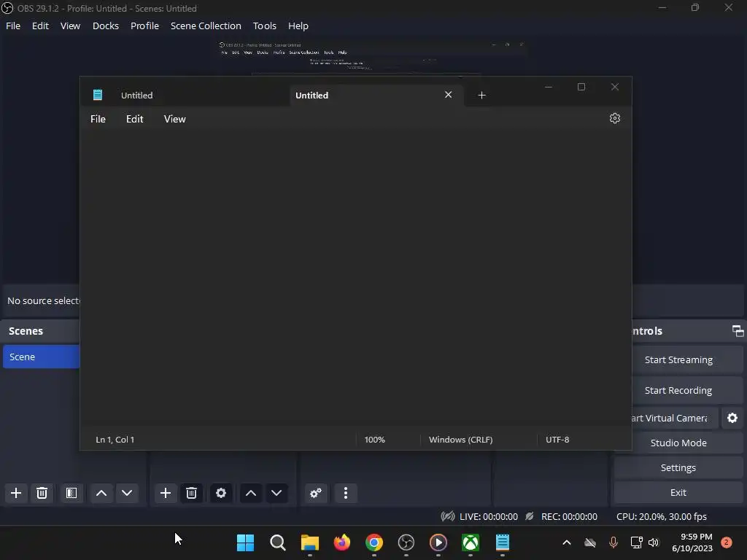Switch to Notepad taskbar icon
The height and width of the screenshot is (560, 747).
(x=503, y=542)
